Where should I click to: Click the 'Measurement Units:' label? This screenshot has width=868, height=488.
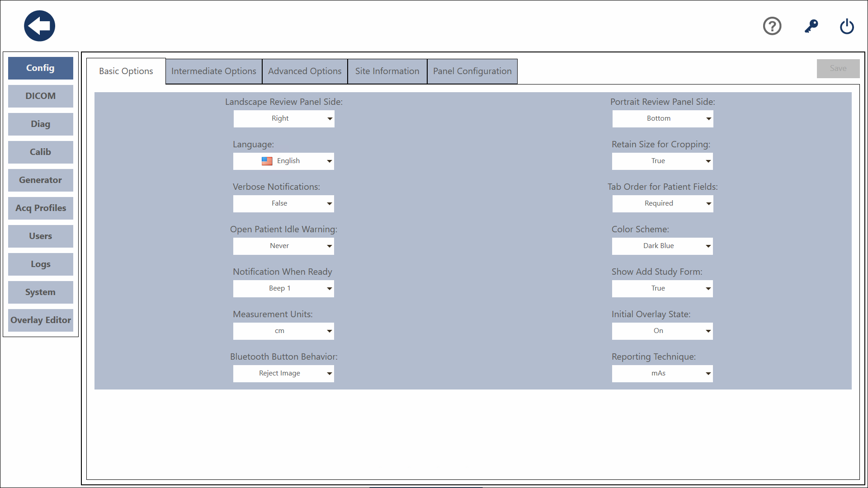click(273, 314)
